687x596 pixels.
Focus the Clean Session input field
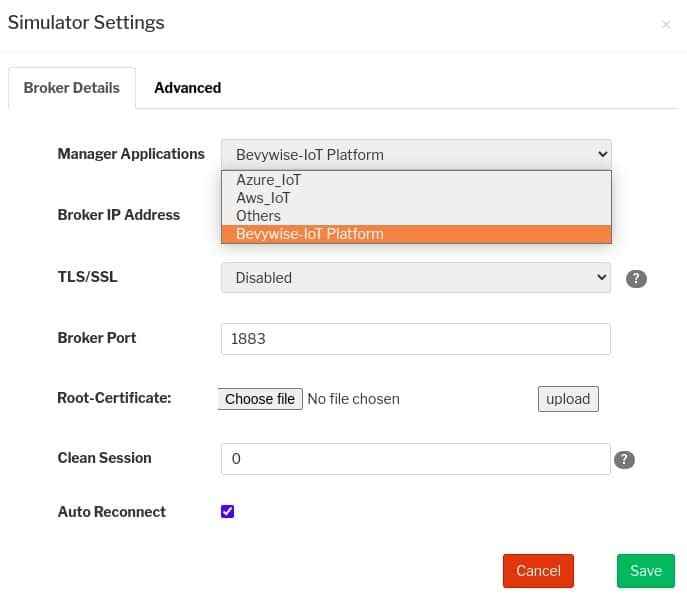[x=415, y=459]
